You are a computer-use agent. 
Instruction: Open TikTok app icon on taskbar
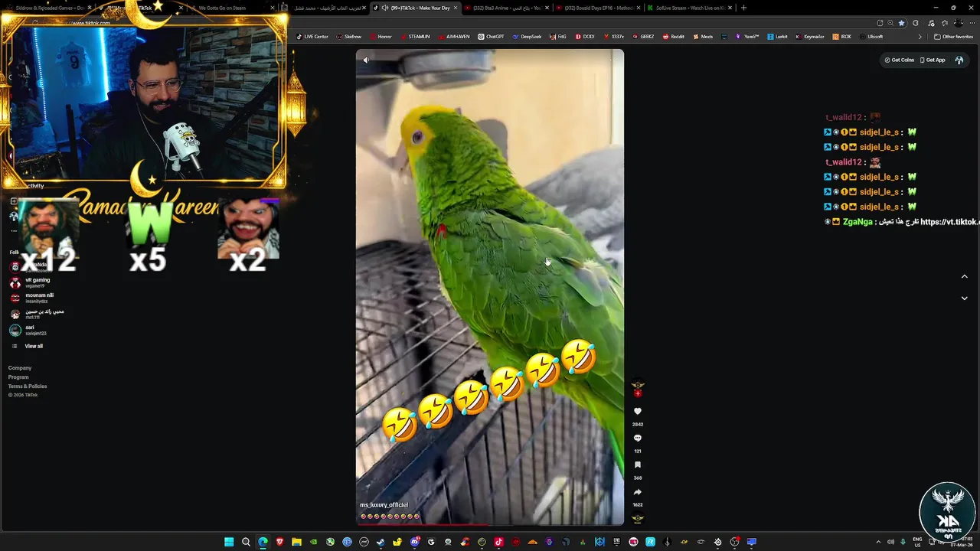498,542
